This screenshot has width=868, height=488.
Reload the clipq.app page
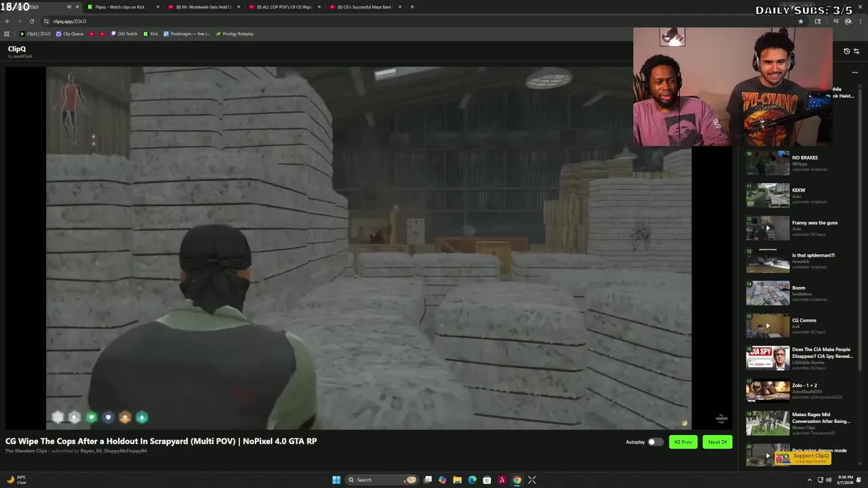pyautogui.click(x=31, y=21)
